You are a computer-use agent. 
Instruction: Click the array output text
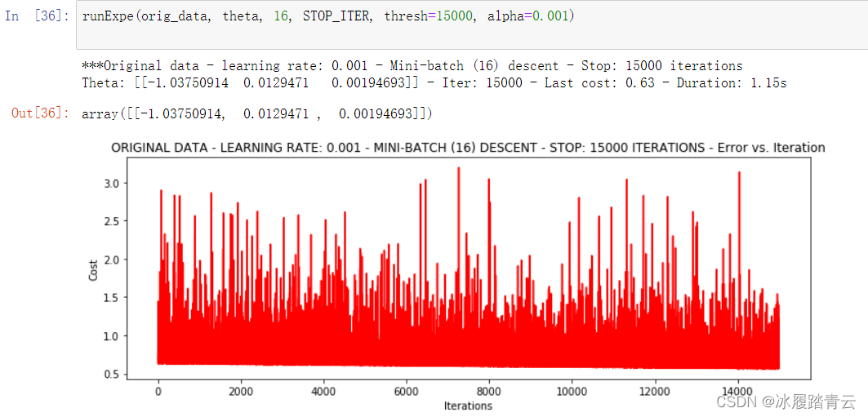click(257, 114)
